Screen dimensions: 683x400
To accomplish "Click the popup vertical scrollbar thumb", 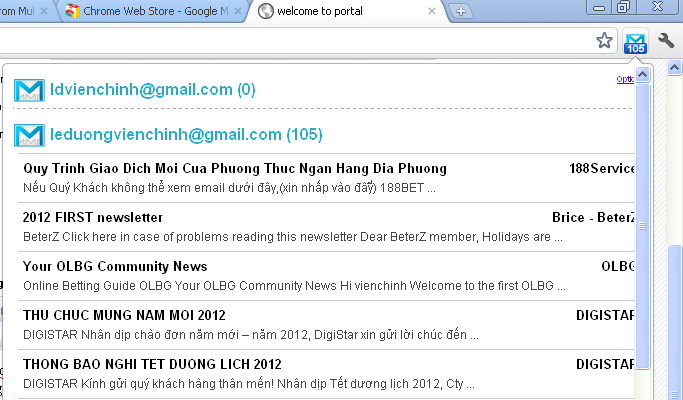I will point(642,226).
